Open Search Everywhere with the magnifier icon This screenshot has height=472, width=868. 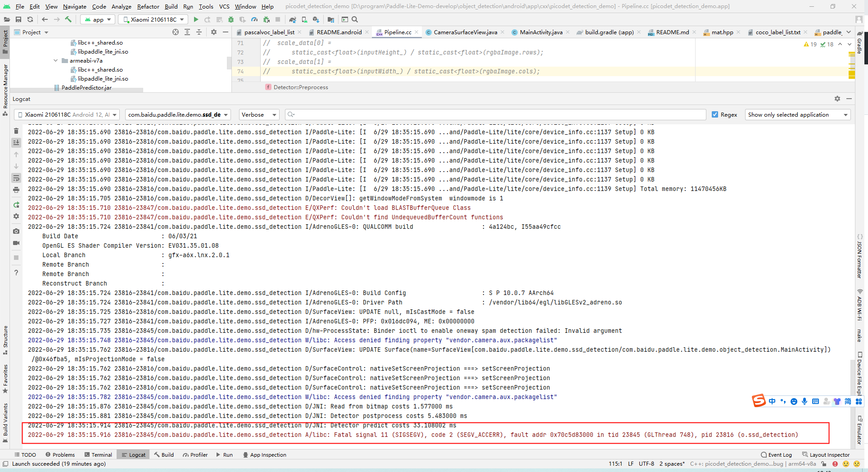[x=355, y=19]
